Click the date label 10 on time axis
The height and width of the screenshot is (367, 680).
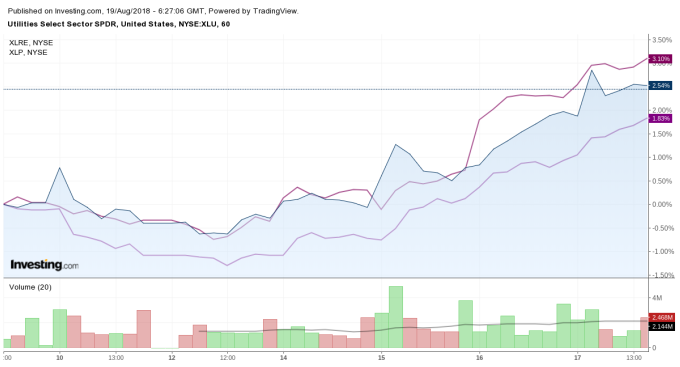click(59, 358)
